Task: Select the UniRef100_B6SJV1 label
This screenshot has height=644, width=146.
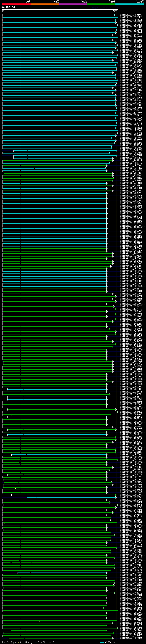Action: [x=131, y=151]
